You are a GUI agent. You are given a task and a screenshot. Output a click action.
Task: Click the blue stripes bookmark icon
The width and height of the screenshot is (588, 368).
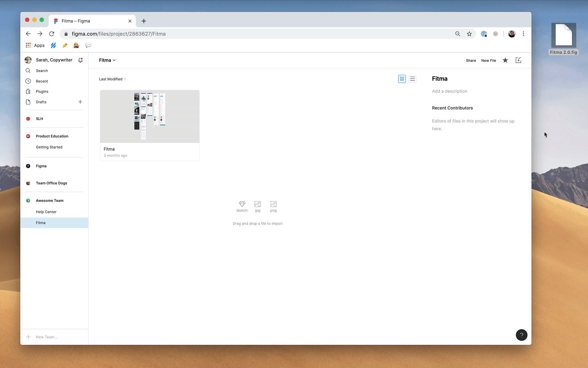53,45
